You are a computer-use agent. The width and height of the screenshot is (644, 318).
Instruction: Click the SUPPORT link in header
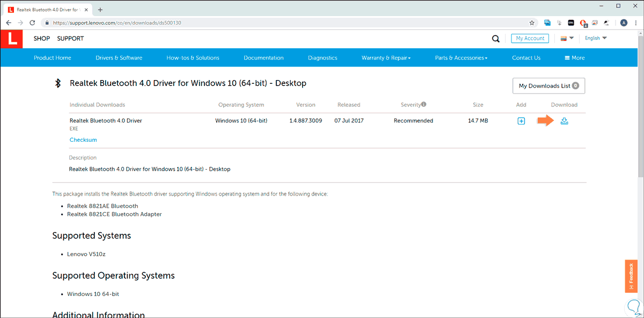pyautogui.click(x=70, y=39)
